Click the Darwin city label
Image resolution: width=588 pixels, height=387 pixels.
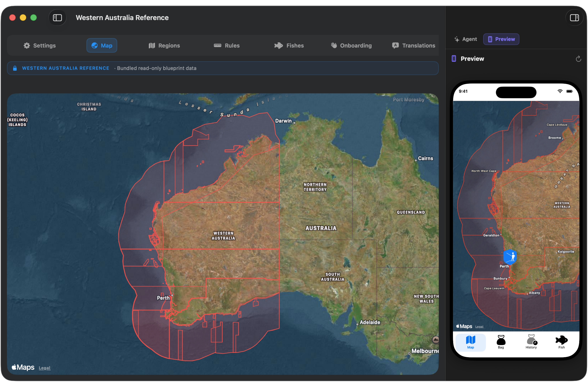click(283, 121)
